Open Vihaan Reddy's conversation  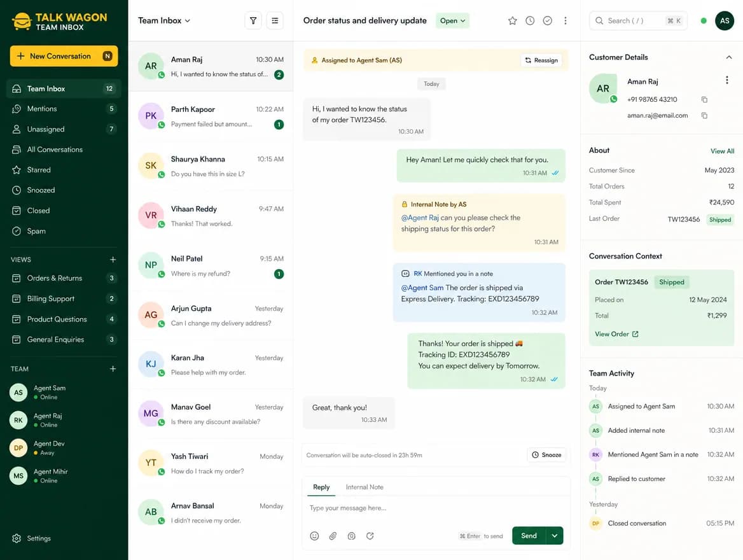point(211,216)
